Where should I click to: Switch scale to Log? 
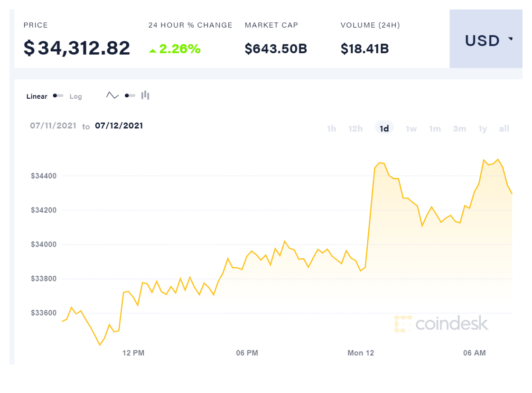click(75, 96)
